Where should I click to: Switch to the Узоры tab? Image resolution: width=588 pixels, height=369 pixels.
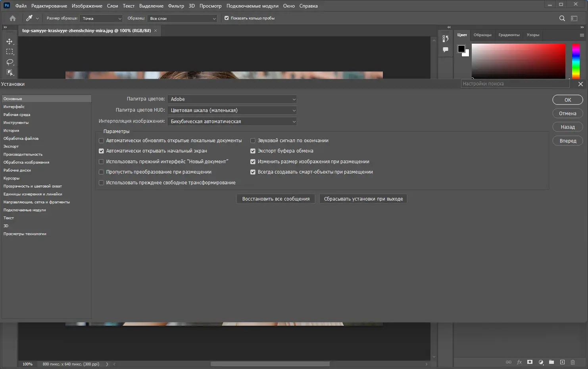533,35
